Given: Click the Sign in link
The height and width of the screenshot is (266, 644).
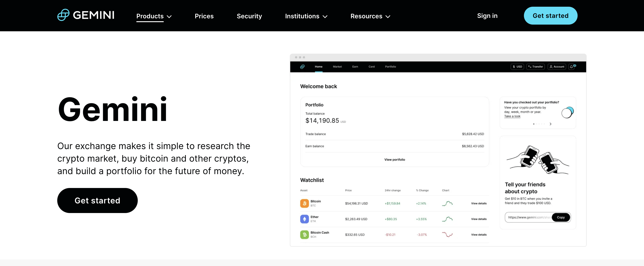Looking at the screenshot, I should (x=487, y=16).
